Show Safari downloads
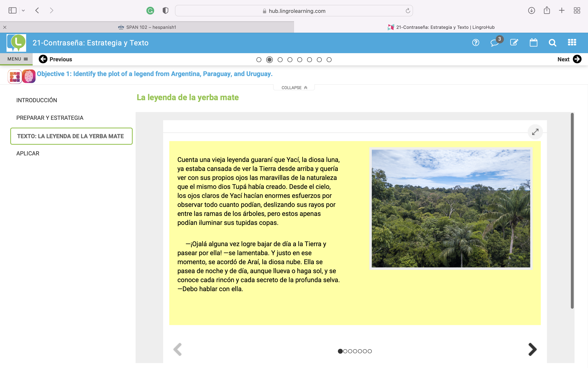This screenshot has height=368, width=588. point(531,10)
